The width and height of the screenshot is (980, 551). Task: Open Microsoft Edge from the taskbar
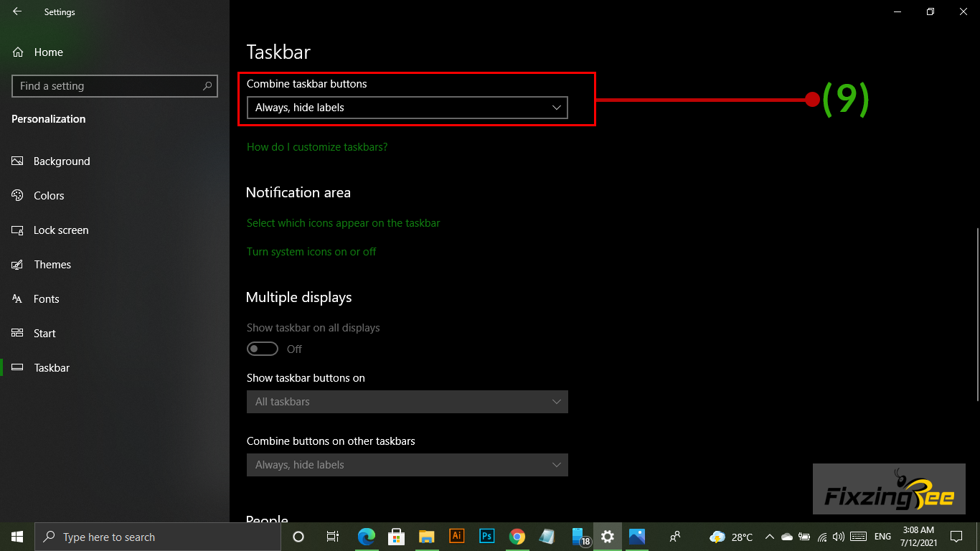(366, 537)
